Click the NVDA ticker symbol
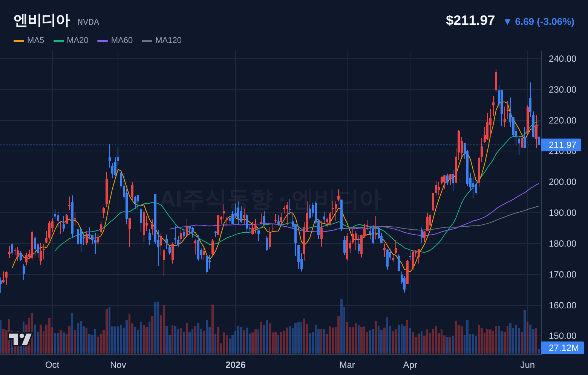 tap(89, 22)
